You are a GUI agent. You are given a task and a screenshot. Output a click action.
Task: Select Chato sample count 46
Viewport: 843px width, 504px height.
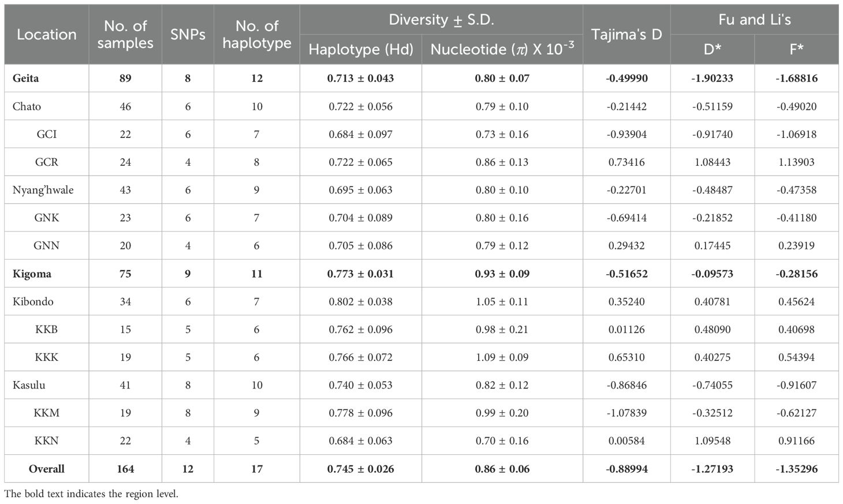125,106
